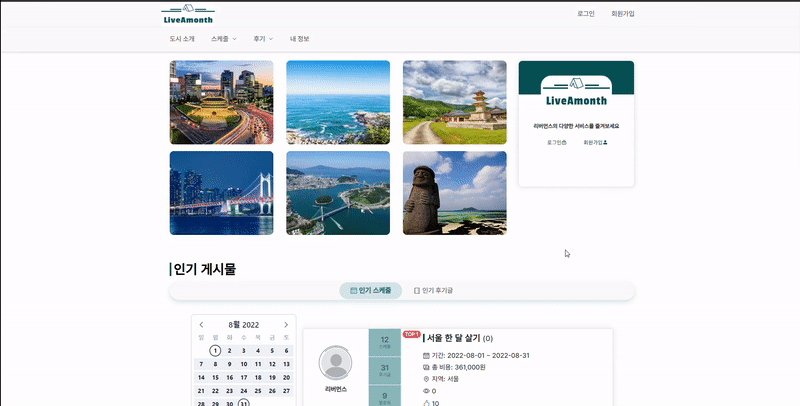
Task: Click the 8월 2022 calendar title
Action: pyautogui.click(x=243, y=325)
